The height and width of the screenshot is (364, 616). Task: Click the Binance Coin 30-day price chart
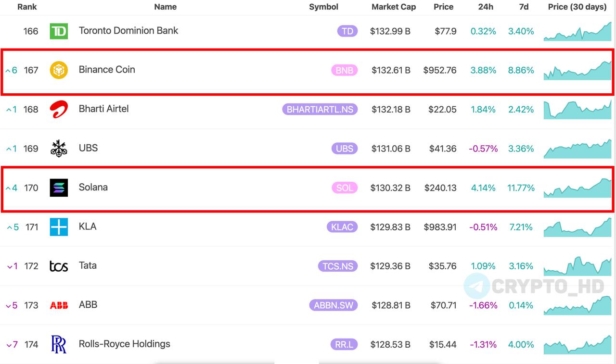pyautogui.click(x=577, y=70)
